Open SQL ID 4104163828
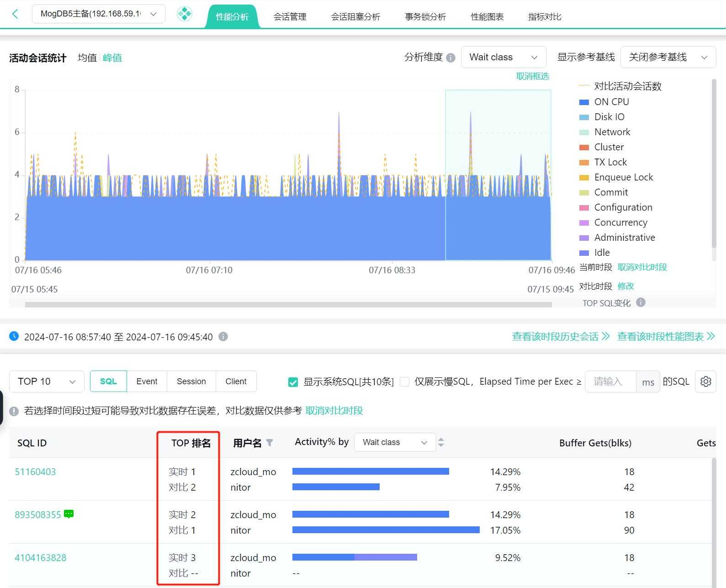 pos(40,558)
